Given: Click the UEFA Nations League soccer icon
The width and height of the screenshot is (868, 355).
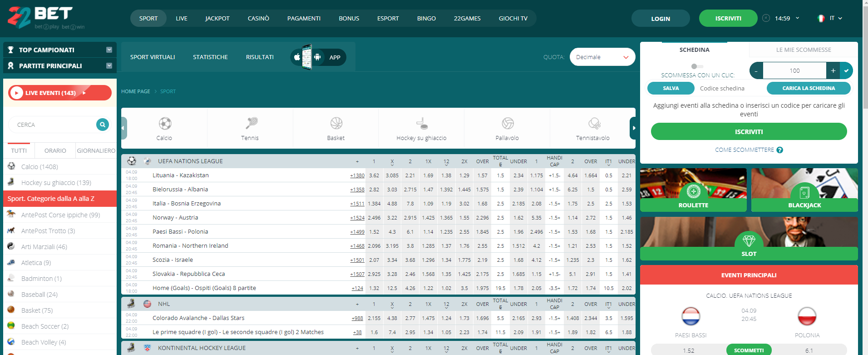Looking at the screenshot, I should [x=132, y=161].
